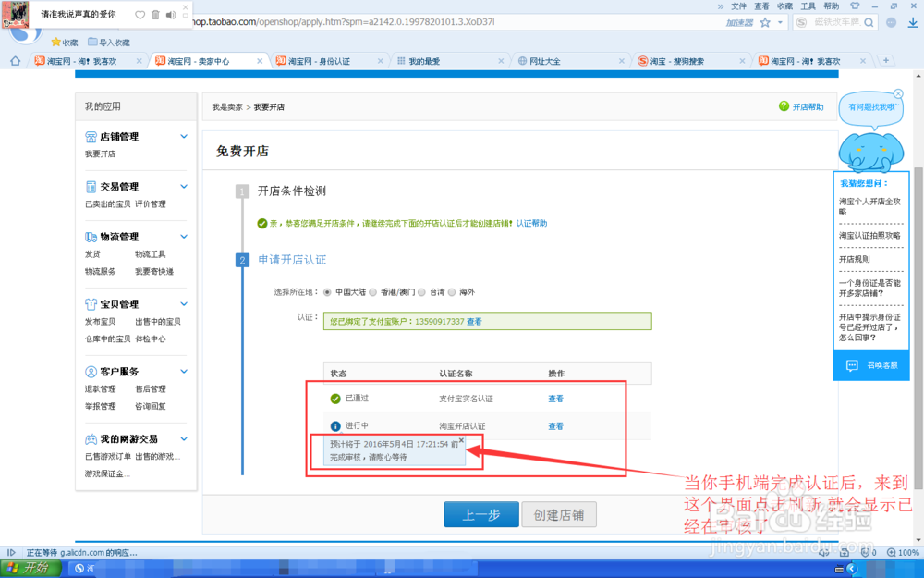
Task: Collapse the 我的网游交易 section chevron
Action: click(183, 438)
